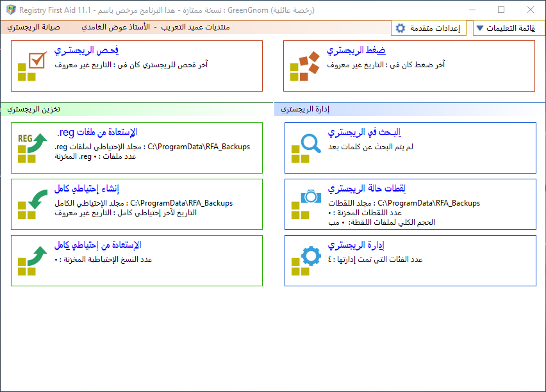Click the Registry First Aid app icon
Image resolution: width=546 pixels, height=392 pixels.
(11, 10)
